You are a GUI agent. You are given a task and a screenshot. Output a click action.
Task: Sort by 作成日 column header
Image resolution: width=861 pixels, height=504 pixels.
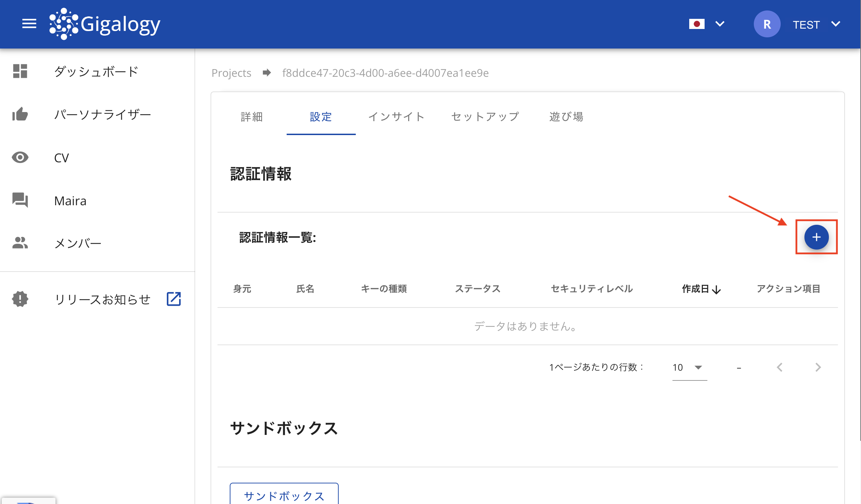(695, 289)
